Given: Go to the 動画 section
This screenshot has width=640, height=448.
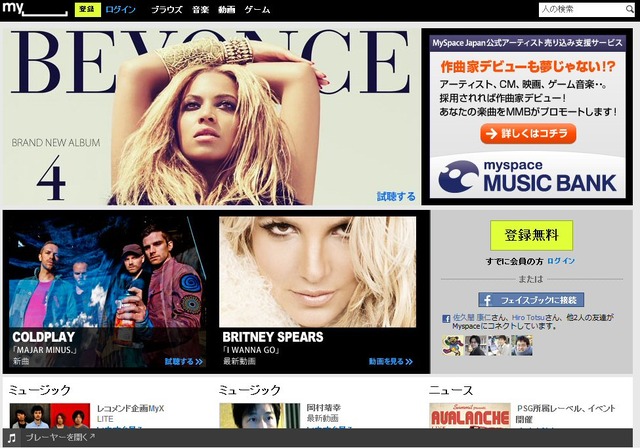Looking at the screenshot, I should coord(229,10).
